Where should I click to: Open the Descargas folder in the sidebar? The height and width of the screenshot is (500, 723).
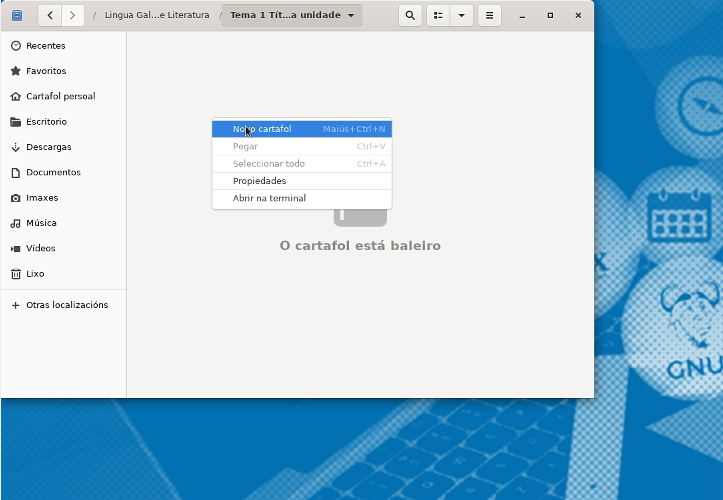48,147
